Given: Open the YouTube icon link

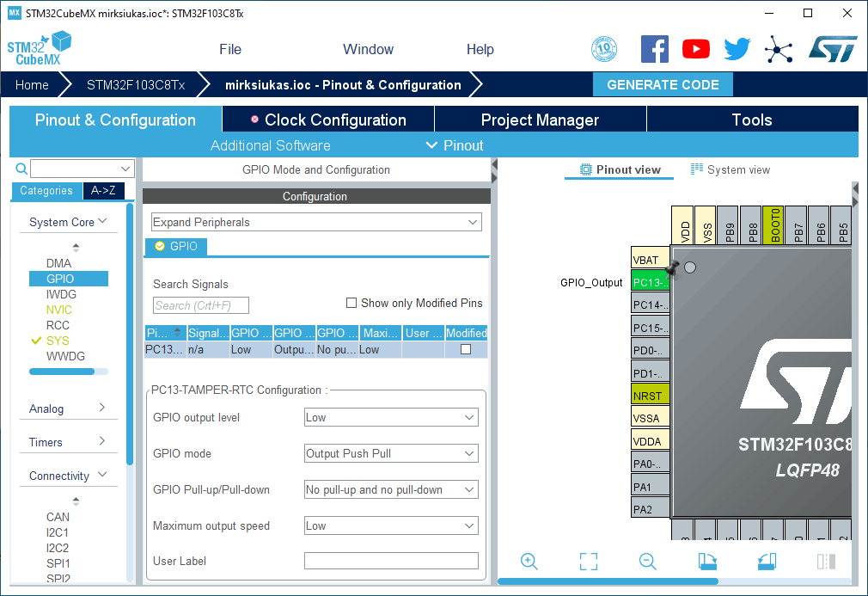Looking at the screenshot, I should 696,49.
